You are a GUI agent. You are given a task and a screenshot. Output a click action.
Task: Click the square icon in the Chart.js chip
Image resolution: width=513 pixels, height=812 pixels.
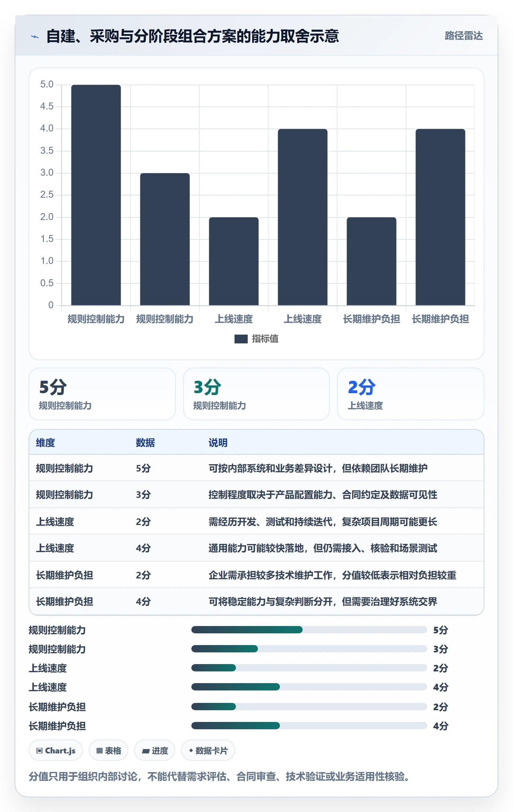[x=40, y=751]
